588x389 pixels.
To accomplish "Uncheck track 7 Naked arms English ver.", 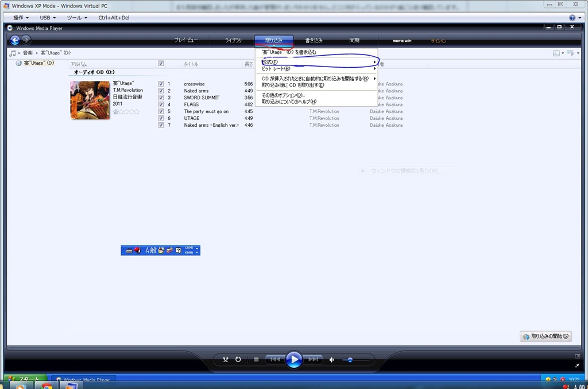I will 161,125.
